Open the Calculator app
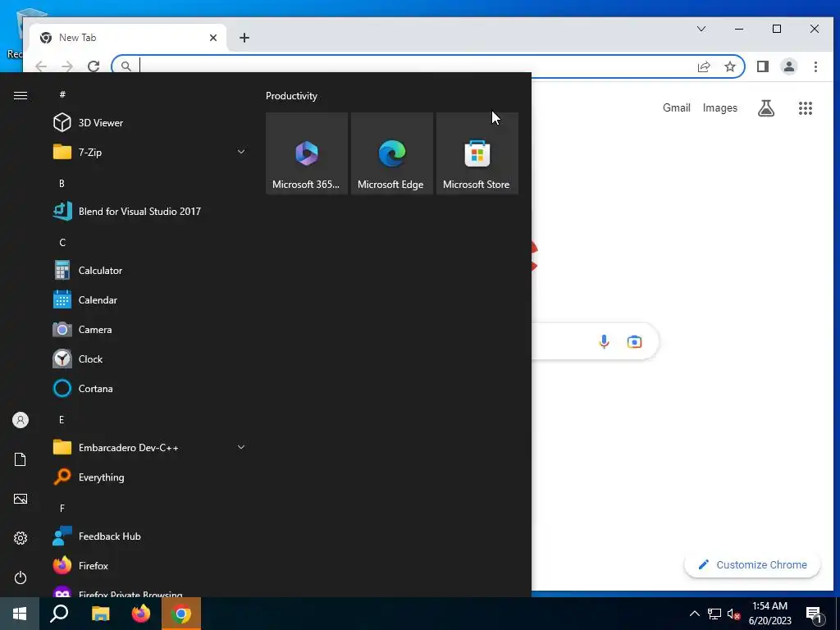The width and height of the screenshot is (840, 630). (x=150, y=271)
